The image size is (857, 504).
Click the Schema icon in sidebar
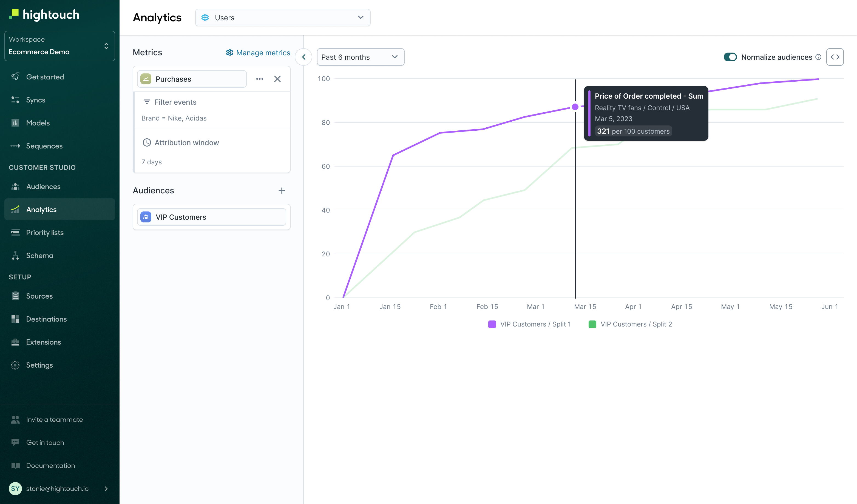16,256
